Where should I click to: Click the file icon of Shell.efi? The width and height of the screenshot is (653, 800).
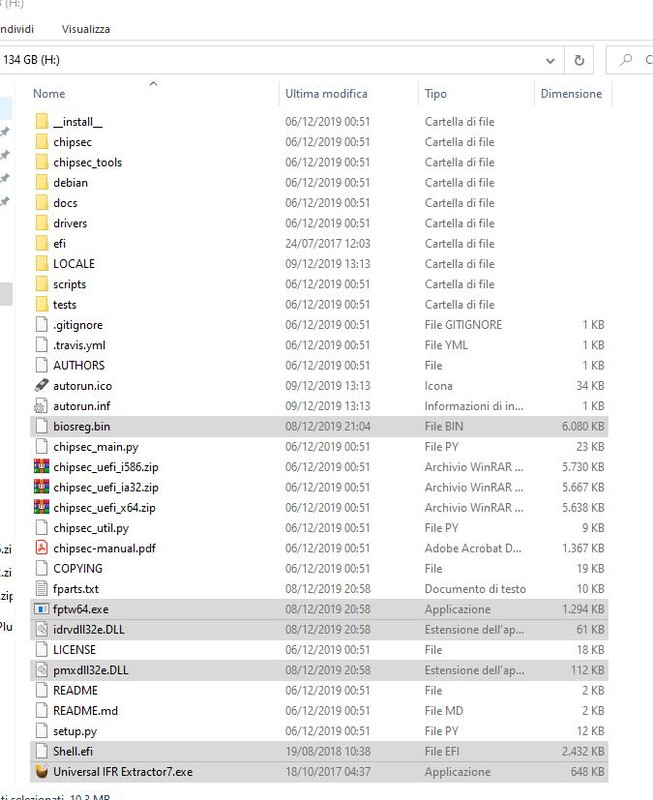tap(41, 751)
